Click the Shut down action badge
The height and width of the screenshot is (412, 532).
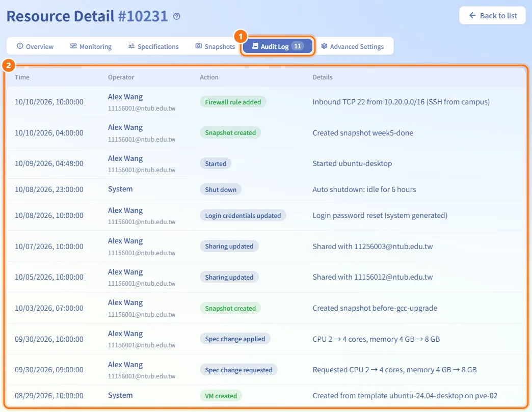pyautogui.click(x=221, y=189)
